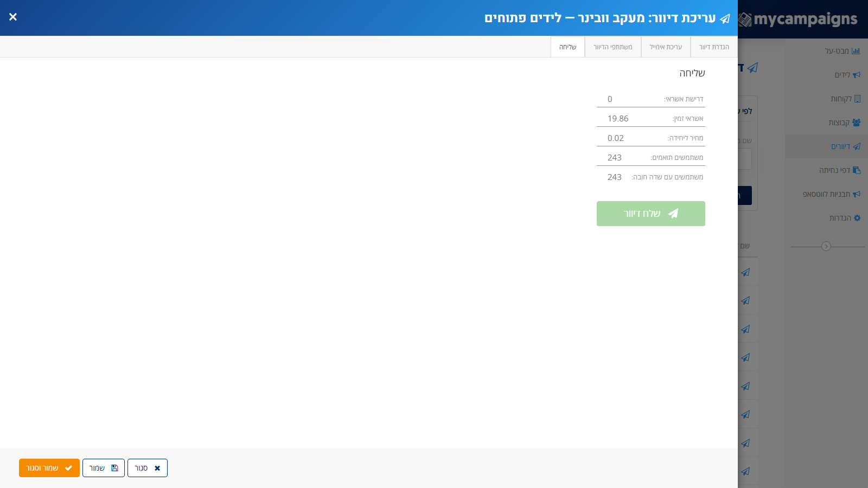868x488 pixels.
Task: Click the שליחה section heading
Action: point(692,73)
